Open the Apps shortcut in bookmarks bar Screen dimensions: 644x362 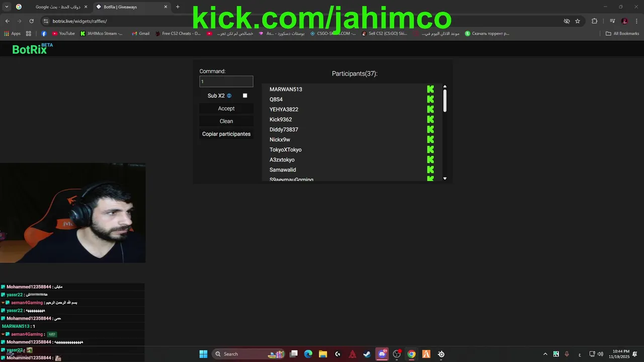tap(12, 34)
